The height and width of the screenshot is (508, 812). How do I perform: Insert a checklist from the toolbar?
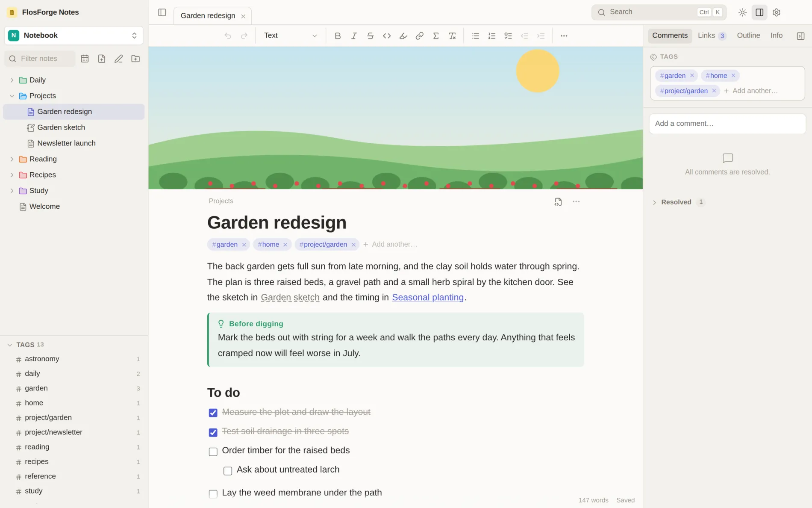pos(508,36)
